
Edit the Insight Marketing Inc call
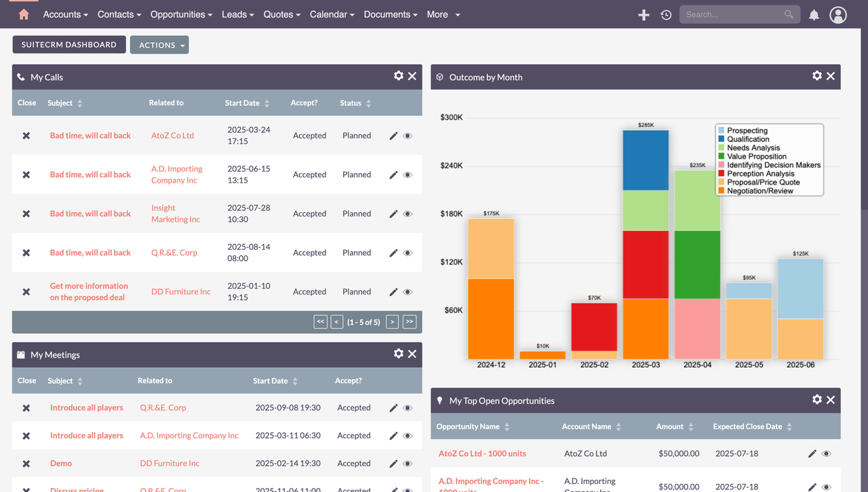click(393, 214)
